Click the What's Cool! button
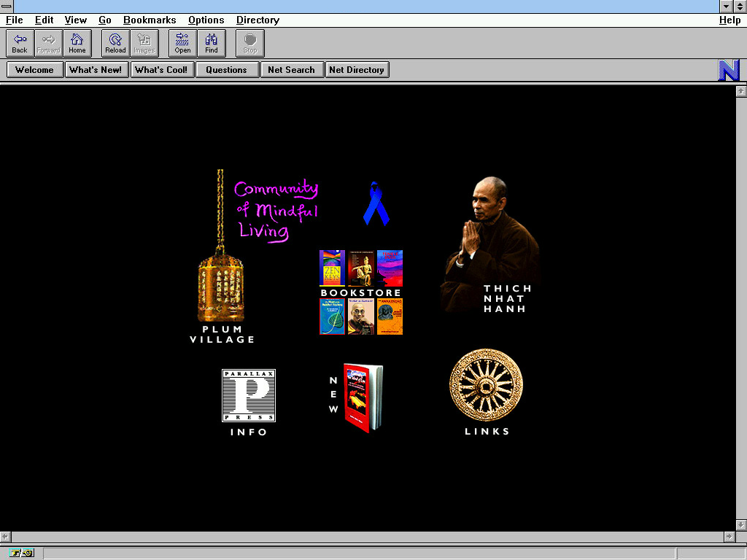 click(x=161, y=70)
